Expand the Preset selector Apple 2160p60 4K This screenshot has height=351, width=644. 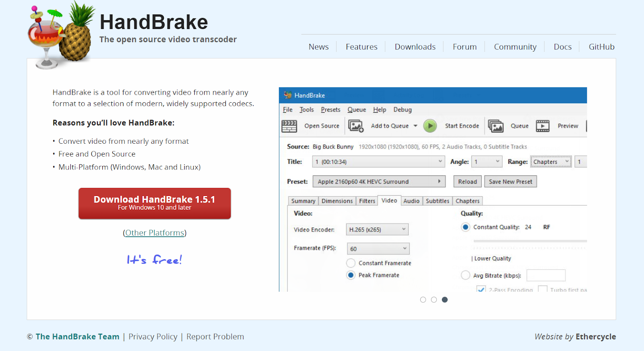pos(379,182)
